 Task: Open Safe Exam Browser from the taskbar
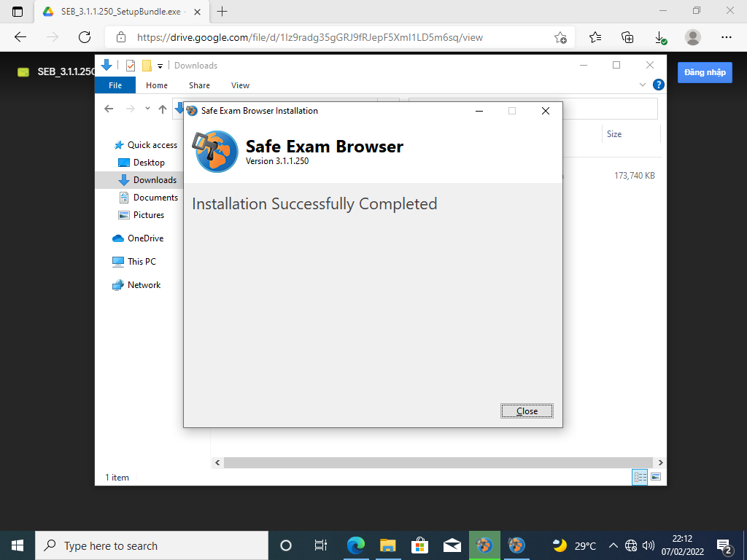pyautogui.click(x=517, y=545)
